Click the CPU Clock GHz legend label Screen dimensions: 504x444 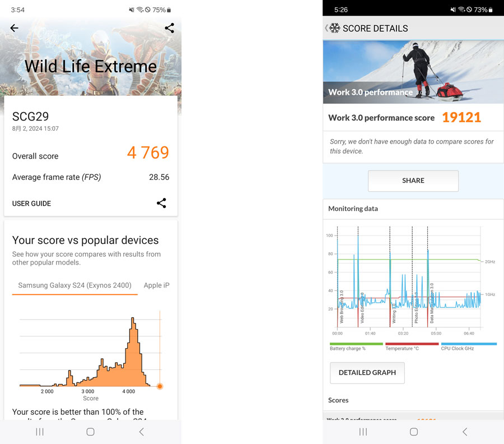click(x=458, y=349)
